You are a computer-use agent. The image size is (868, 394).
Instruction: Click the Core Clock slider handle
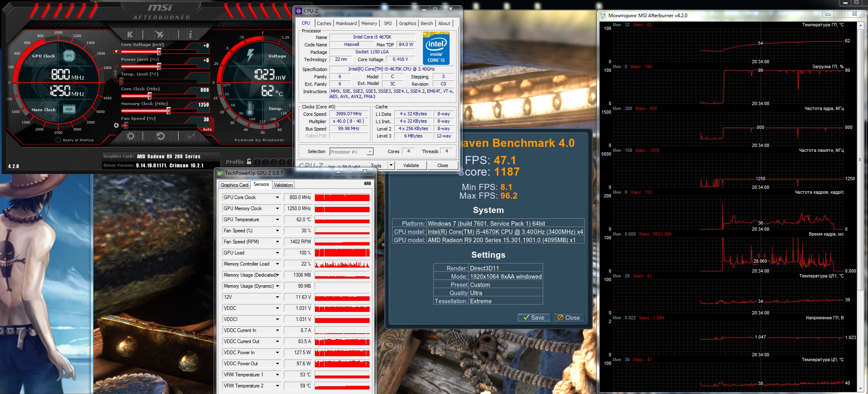150,96
